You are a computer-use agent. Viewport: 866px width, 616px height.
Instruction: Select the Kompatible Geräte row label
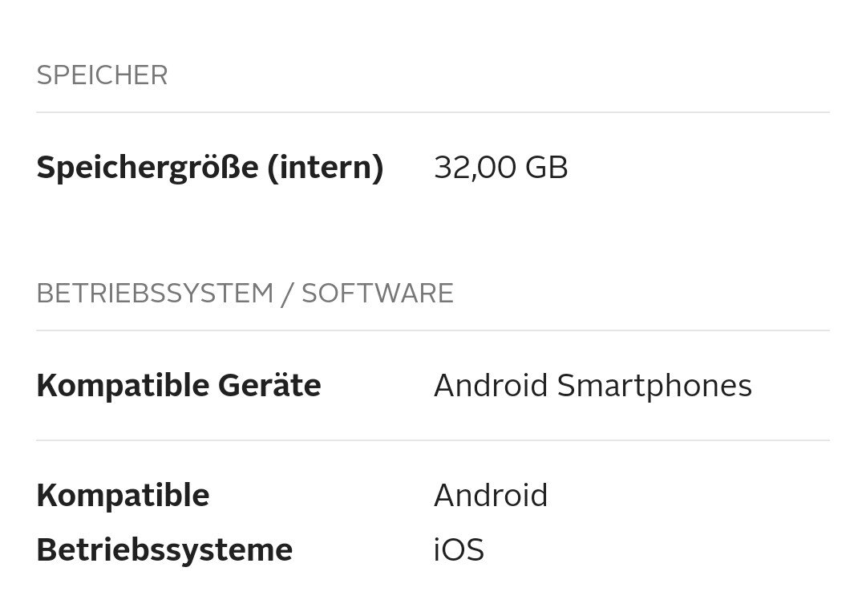click(x=178, y=386)
